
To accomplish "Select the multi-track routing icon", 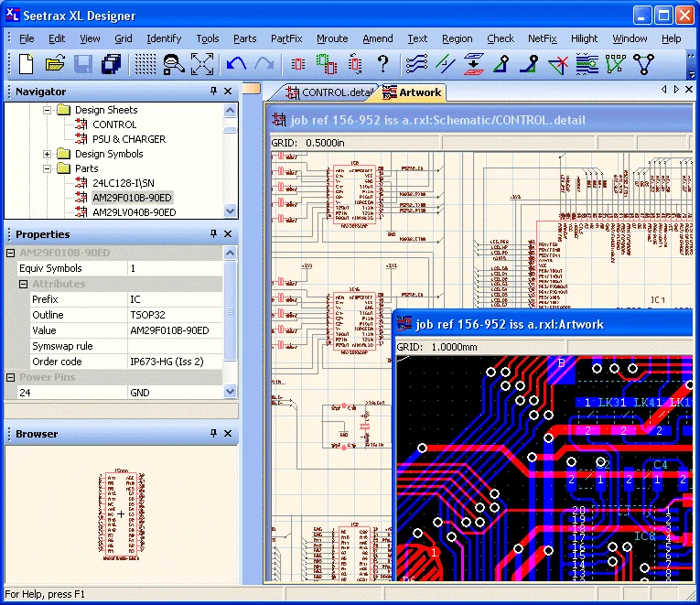I will click(416, 64).
